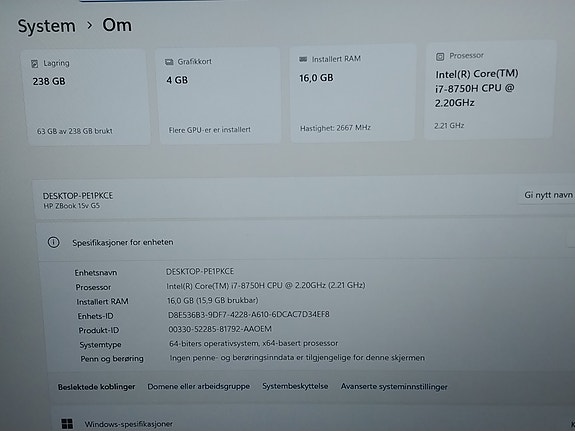Viewport: 575px width, 431px height.
Task: Click 'Ingen penne- og berøringsinndata' value
Action: coord(297,358)
